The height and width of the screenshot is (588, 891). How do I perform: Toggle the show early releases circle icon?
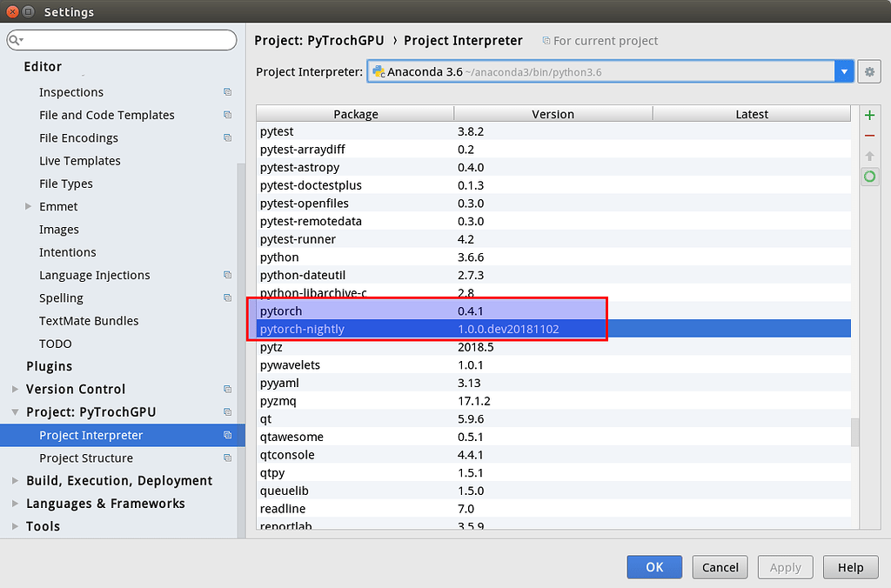point(869,177)
